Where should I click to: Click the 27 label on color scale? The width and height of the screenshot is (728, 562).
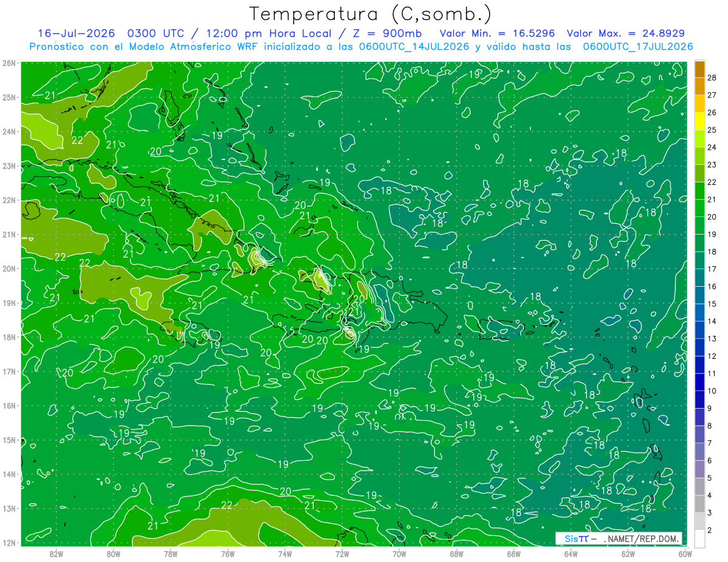pos(712,95)
